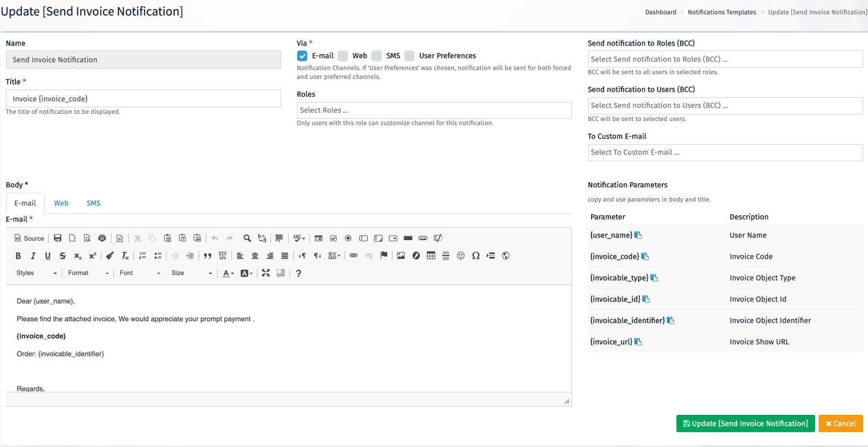
Task: Toggle subscript formatting
Action: [78, 256]
